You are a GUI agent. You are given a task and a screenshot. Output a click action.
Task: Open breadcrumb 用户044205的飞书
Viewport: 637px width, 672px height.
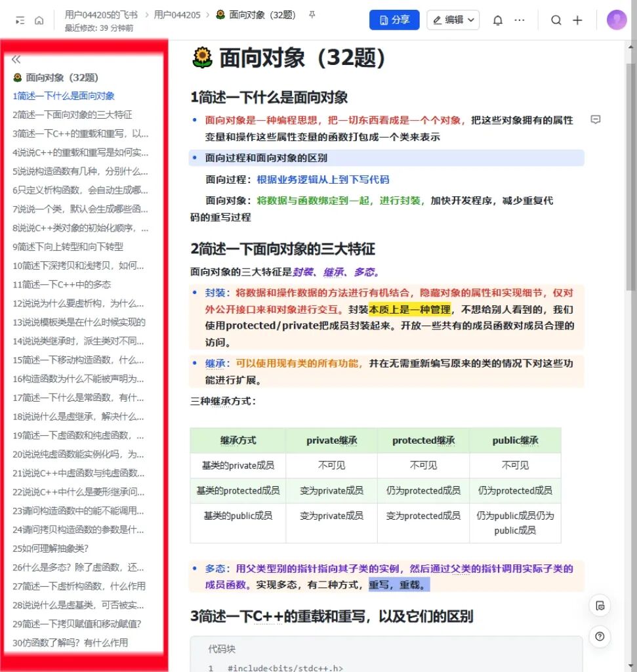(101, 15)
